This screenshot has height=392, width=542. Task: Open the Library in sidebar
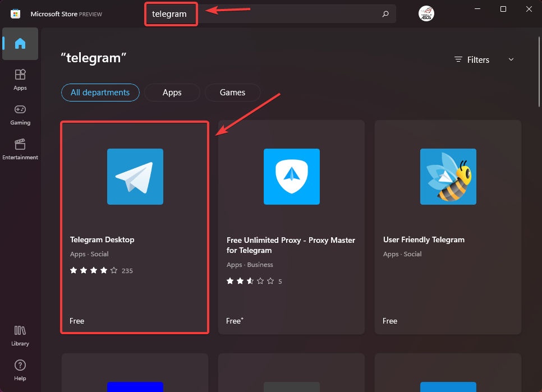20,335
